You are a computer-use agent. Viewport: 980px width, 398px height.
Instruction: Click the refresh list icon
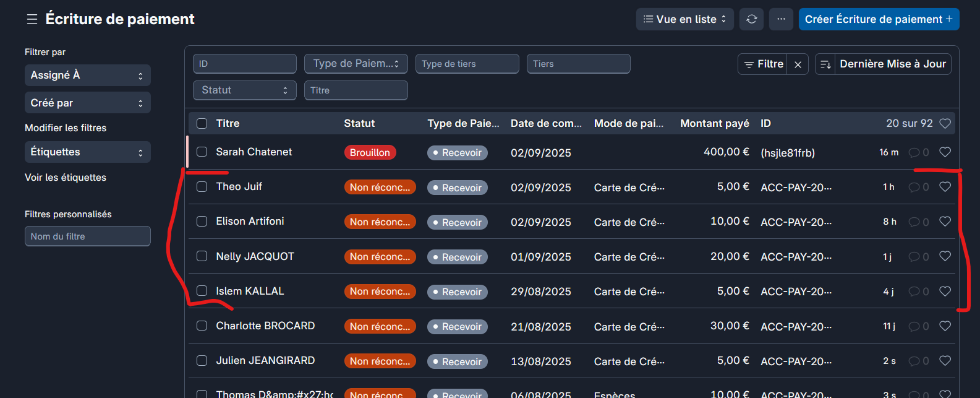coord(752,19)
